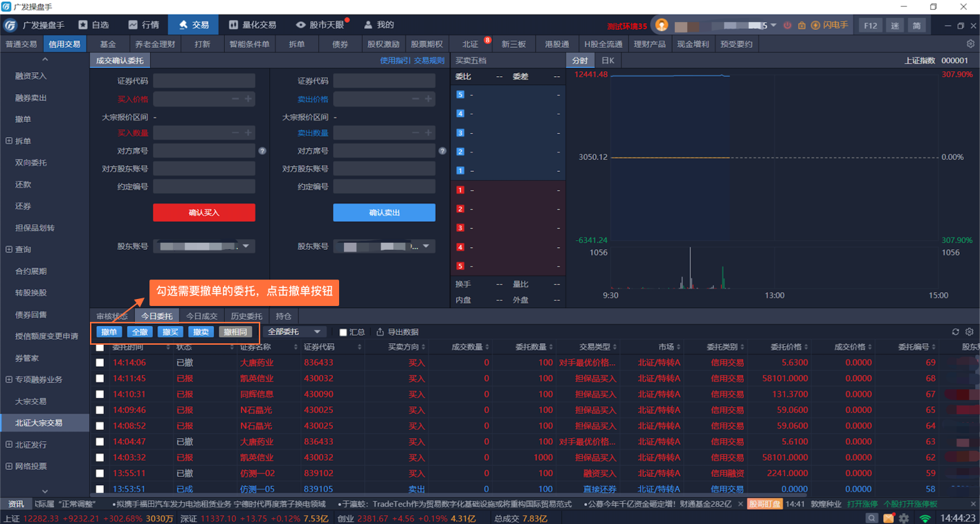Click the help question mark beside sell 对方席号
The height and width of the screenshot is (524, 980).
pyautogui.click(x=442, y=151)
